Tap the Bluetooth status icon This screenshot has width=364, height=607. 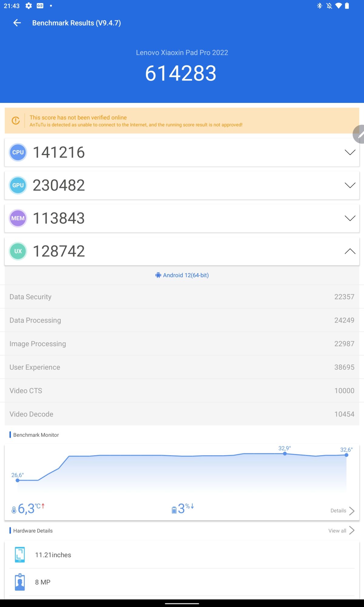(319, 6)
